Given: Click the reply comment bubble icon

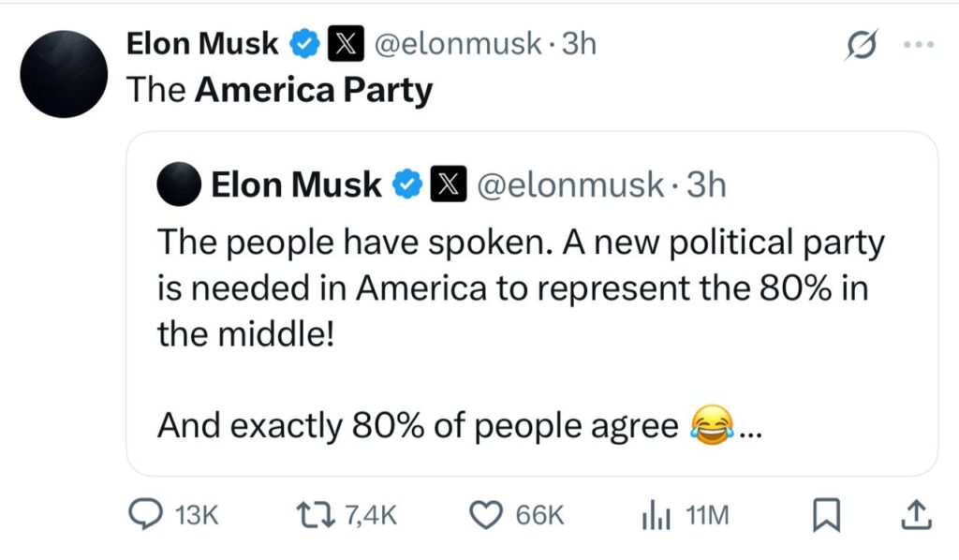Looking at the screenshot, I should (145, 514).
